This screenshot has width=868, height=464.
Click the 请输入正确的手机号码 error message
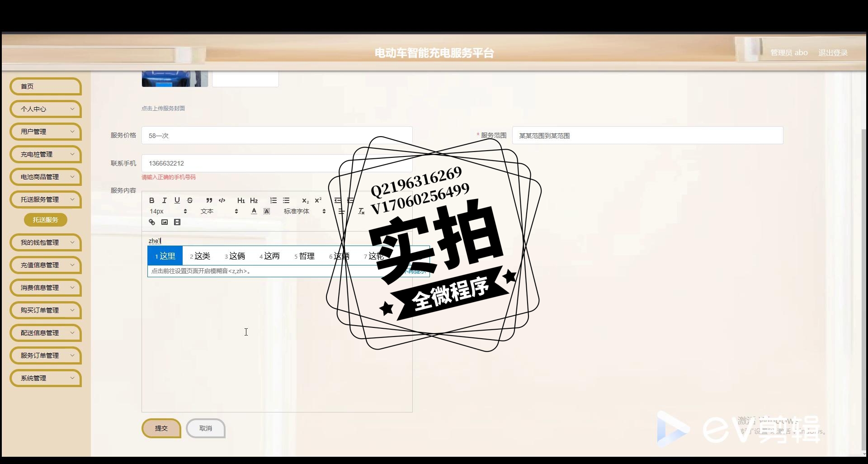click(169, 177)
